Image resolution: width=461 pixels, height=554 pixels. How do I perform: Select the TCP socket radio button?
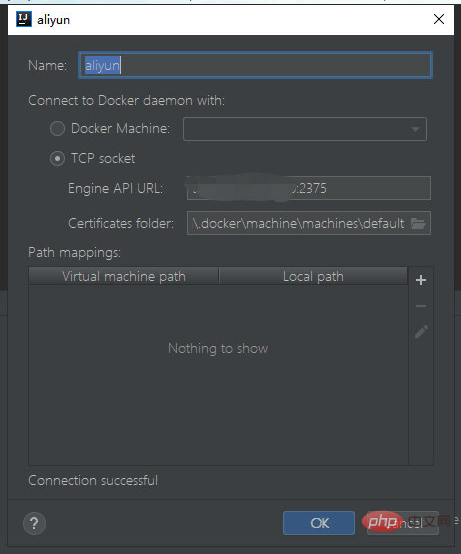57,159
